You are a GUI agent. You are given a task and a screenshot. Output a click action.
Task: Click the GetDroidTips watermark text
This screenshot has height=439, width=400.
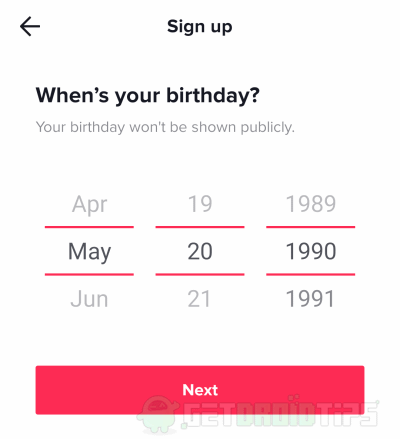[280, 412]
